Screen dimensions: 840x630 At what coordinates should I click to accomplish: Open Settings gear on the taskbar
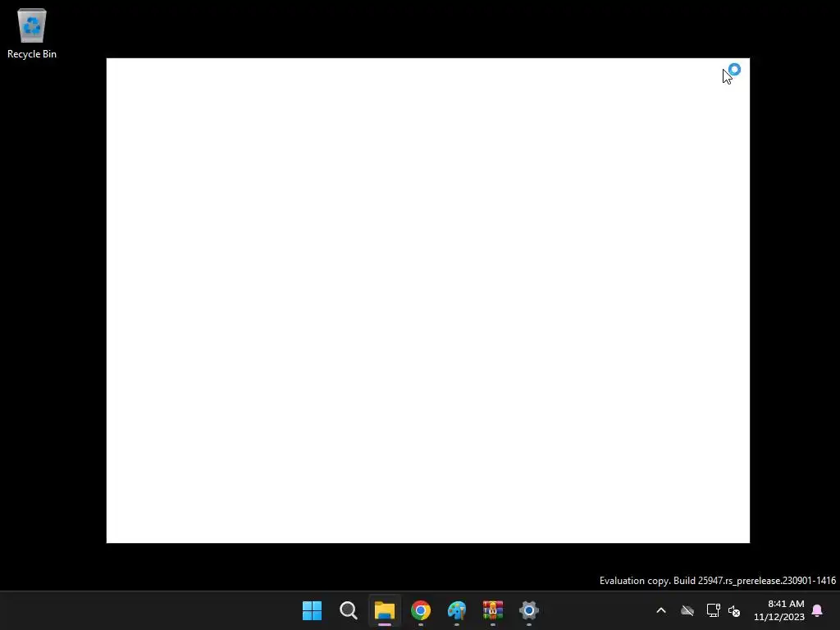click(529, 610)
